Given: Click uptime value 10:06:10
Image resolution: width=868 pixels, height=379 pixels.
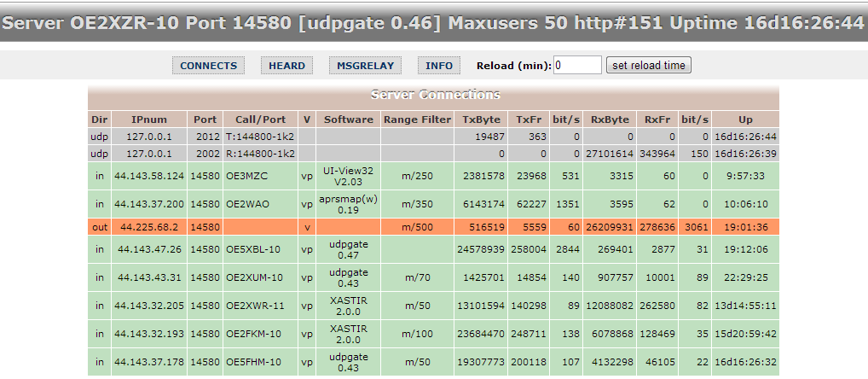Looking at the screenshot, I should 745,204.
